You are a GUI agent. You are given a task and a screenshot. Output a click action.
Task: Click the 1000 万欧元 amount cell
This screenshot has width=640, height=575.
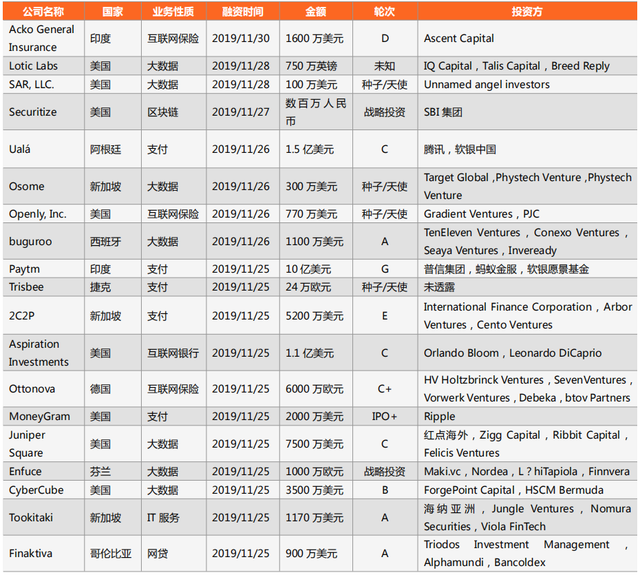pyautogui.click(x=314, y=472)
